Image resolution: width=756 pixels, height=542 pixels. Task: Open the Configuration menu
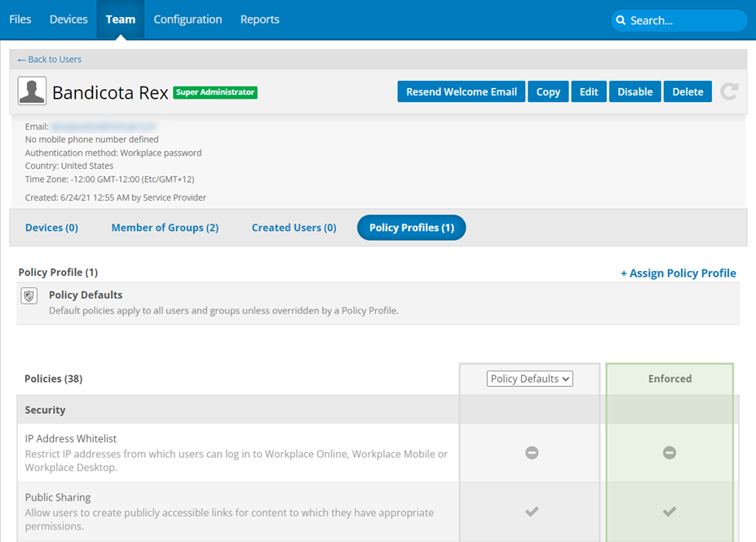[x=188, y=20]
